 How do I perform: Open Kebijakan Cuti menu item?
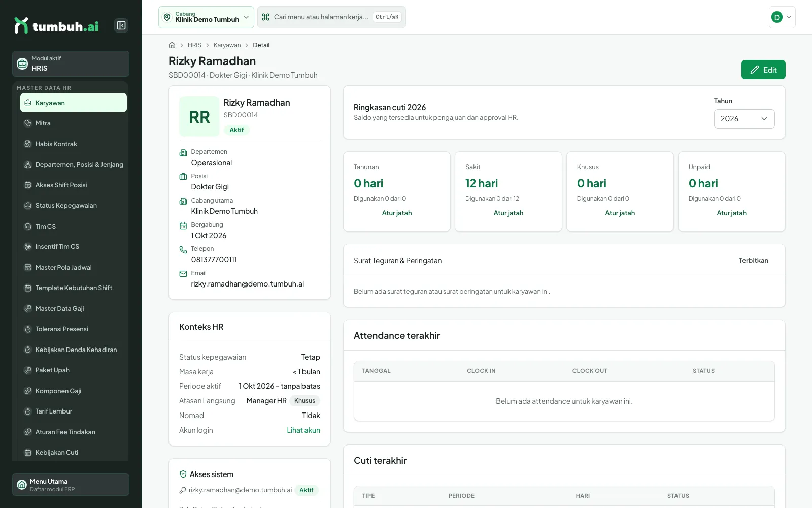click(74, 452)
